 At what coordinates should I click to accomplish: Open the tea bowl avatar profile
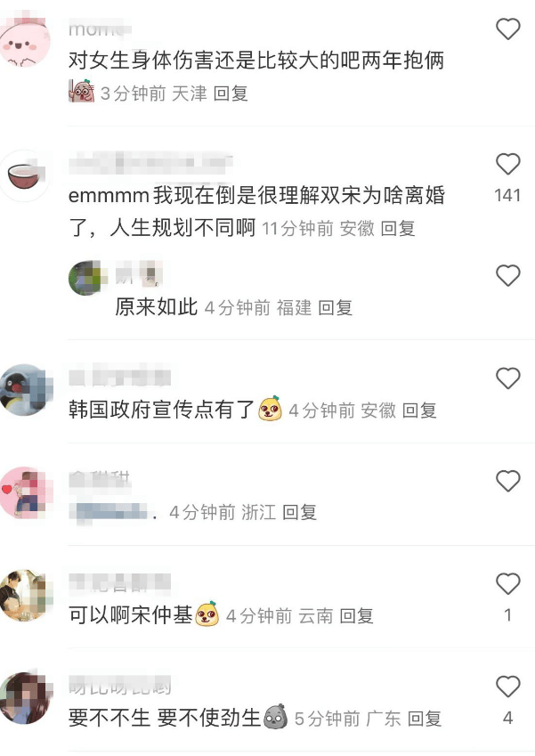[x=24, y=176]
